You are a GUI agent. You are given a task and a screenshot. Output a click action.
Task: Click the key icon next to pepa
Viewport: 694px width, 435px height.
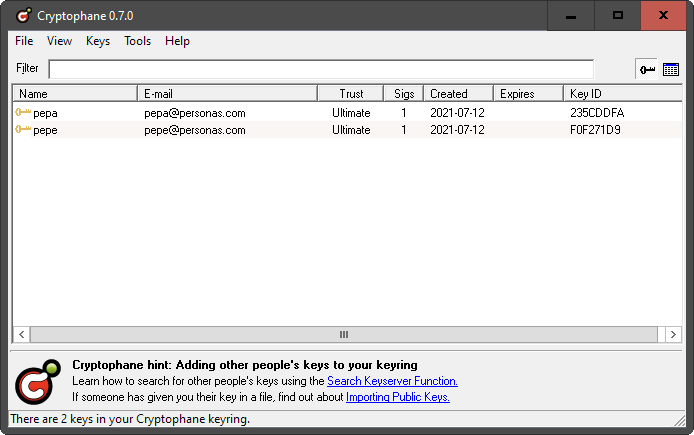click(x=23, y=112)
